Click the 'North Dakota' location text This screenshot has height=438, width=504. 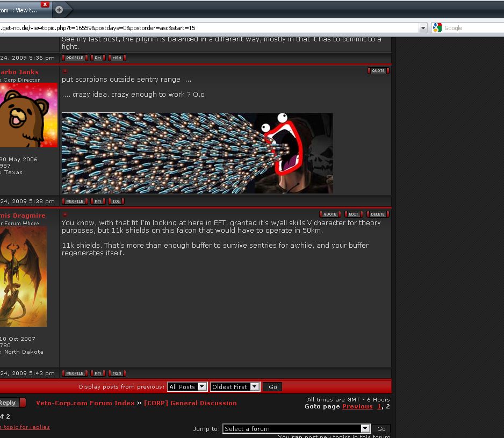coord(24,352)
